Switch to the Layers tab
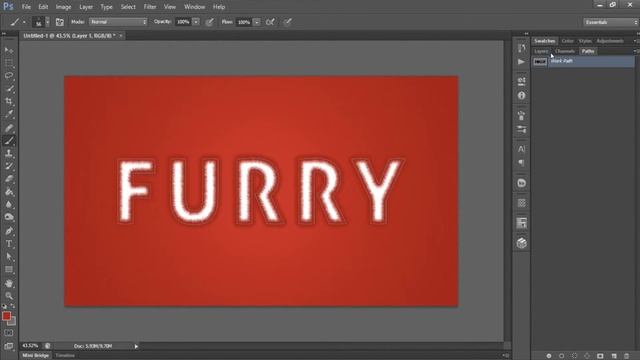 pyautogui.click(x=541, y=51)
